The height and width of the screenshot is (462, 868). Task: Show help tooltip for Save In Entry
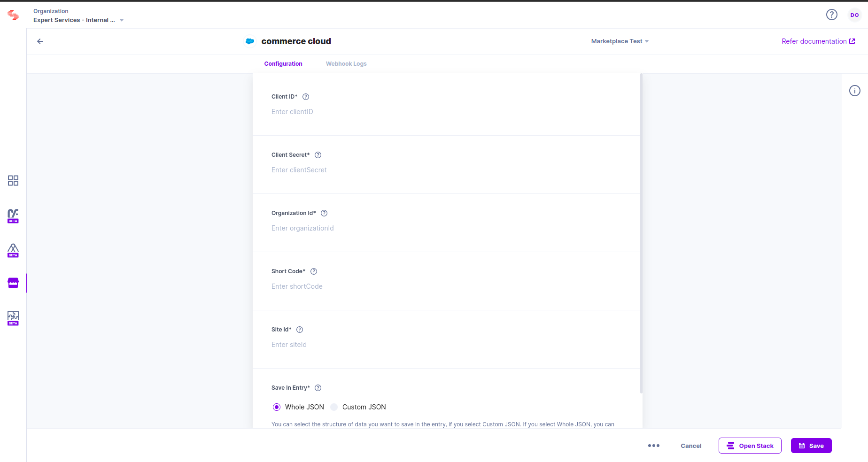318,388
